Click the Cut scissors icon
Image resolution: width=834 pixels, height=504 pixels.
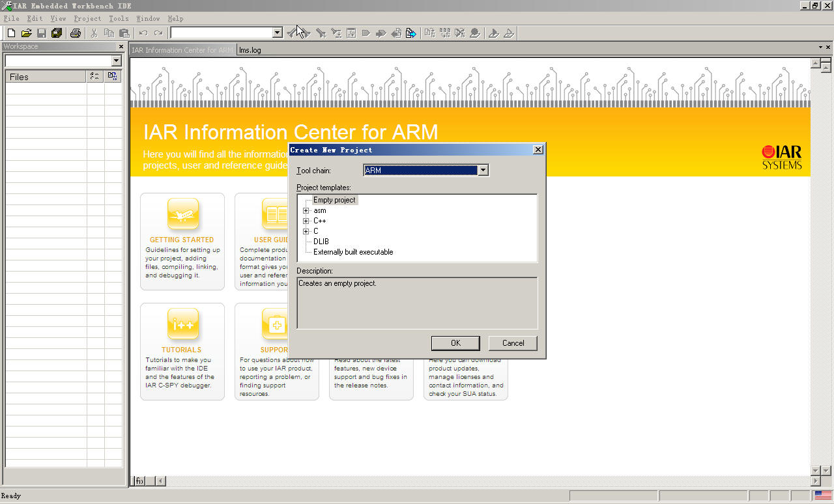coord(94,33)
